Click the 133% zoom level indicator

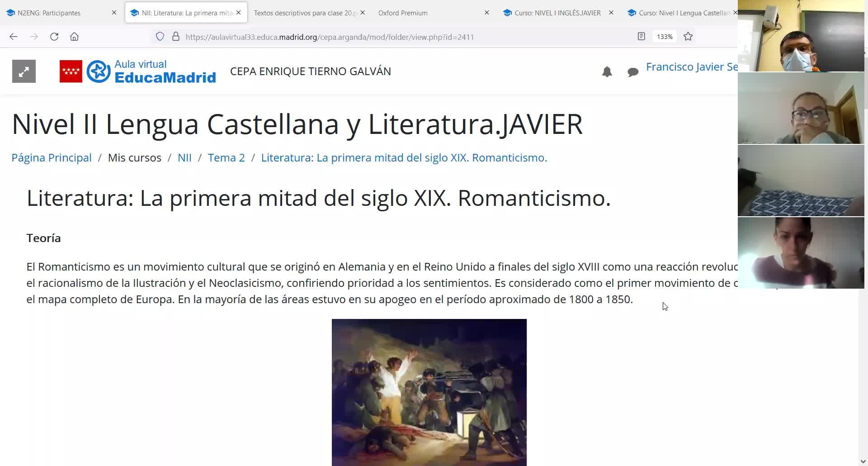pos(665,37)
